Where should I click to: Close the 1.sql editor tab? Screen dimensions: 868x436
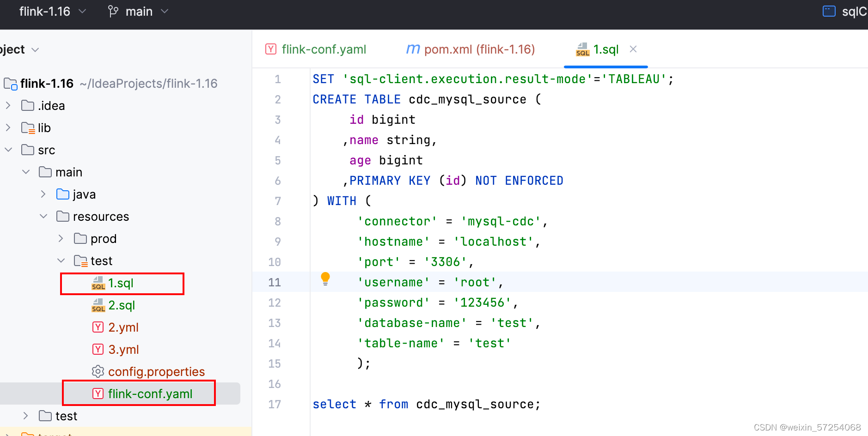pos(633,49)
